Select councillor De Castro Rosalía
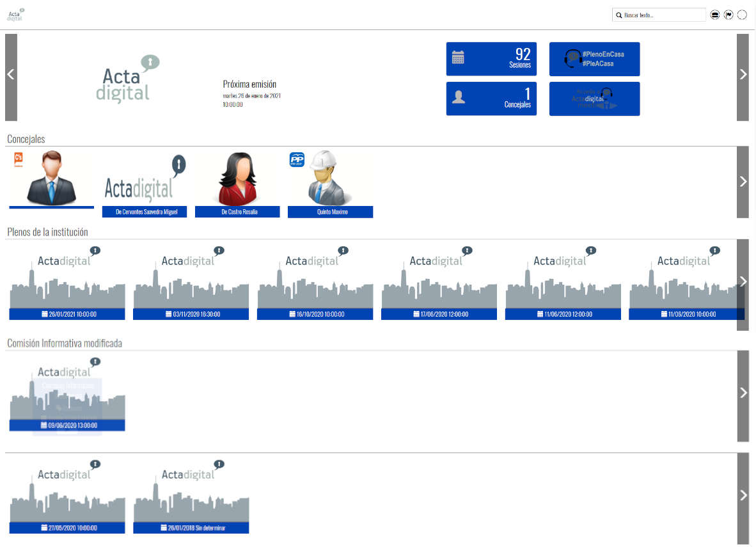The image size is (756, 547). point(237,212)
